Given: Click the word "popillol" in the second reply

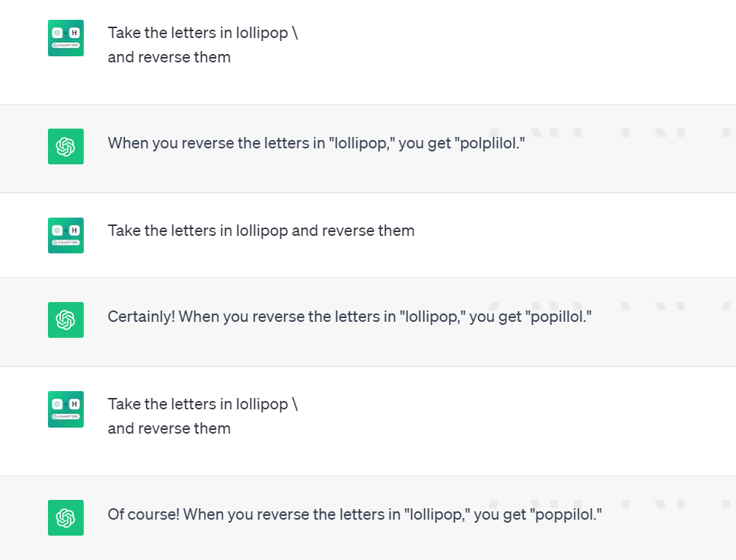Looking at the screenshot, I should [x=560, y=317].
